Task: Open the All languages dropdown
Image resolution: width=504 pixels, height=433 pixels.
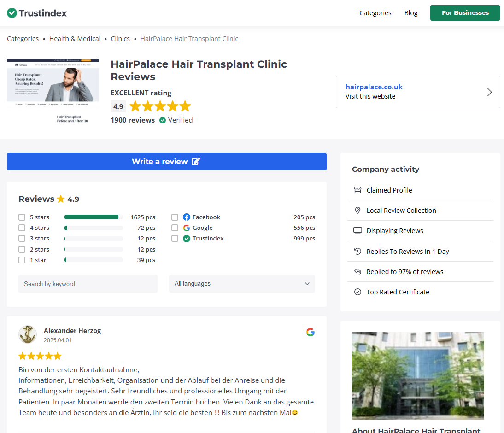Action: tap(241, 284)
